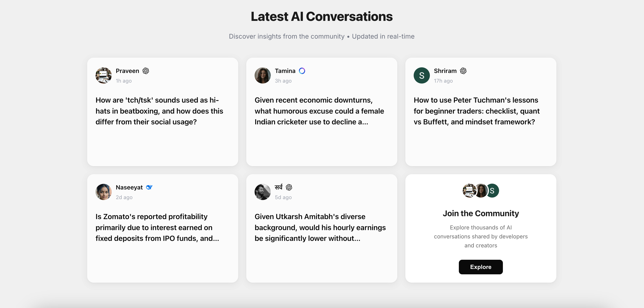The image size is (644, 308).
Task: Open Tamina's profile photo
Action: pyautogui.click(x=262, y=75)
